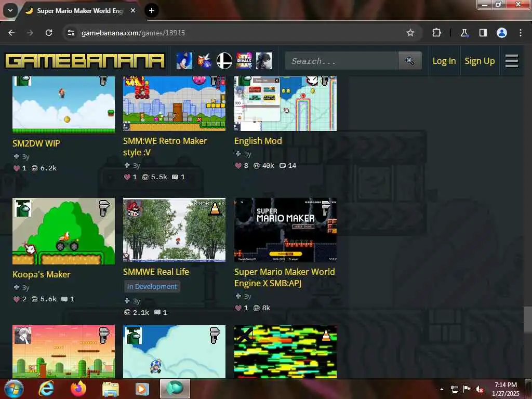
Task: Open the second game shortcut icon after Sonic
Action: click(204, 61)
